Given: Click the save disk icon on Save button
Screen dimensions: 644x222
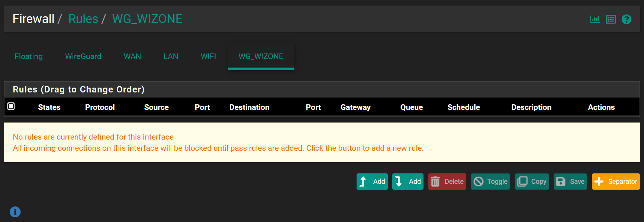Looking at the screenshot, I should tap(561, 182).
